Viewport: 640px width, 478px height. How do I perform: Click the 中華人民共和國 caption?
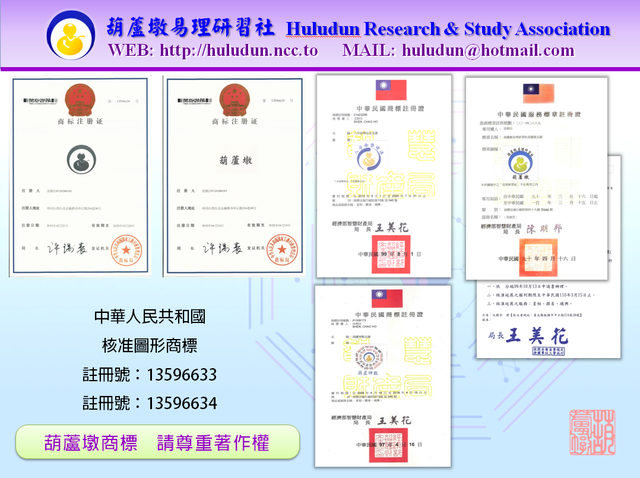tap(149, 318)
